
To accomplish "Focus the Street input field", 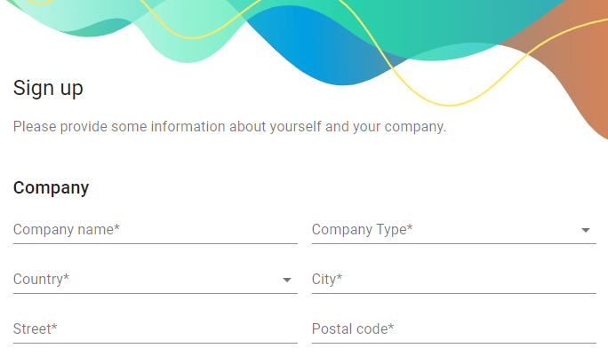I will (x=156, y=328).
